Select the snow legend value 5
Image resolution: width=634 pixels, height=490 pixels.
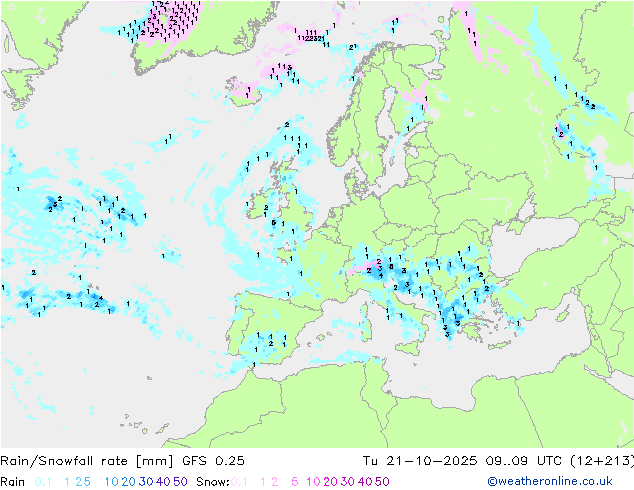[x=295, y=482]
